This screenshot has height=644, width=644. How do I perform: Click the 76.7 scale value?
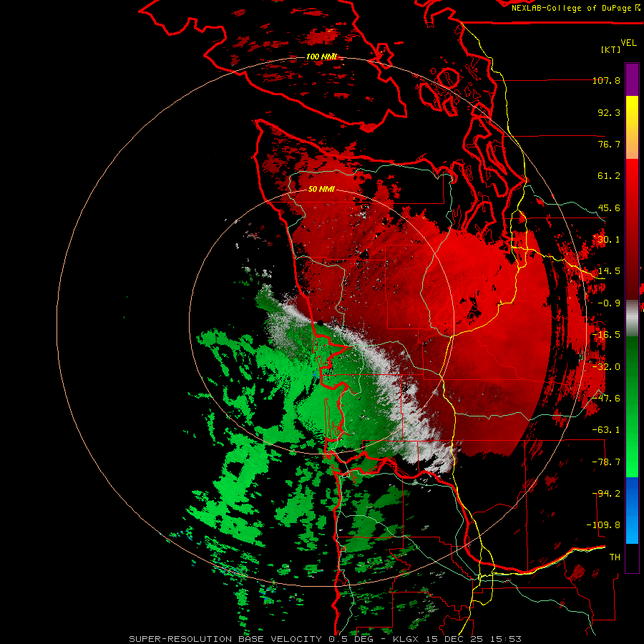(609, 144)
